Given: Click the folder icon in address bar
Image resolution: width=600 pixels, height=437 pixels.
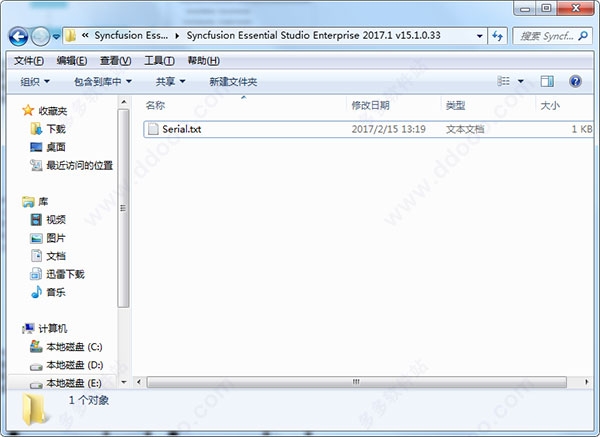Looking at the screenshot, I should (x=70, y=36).
